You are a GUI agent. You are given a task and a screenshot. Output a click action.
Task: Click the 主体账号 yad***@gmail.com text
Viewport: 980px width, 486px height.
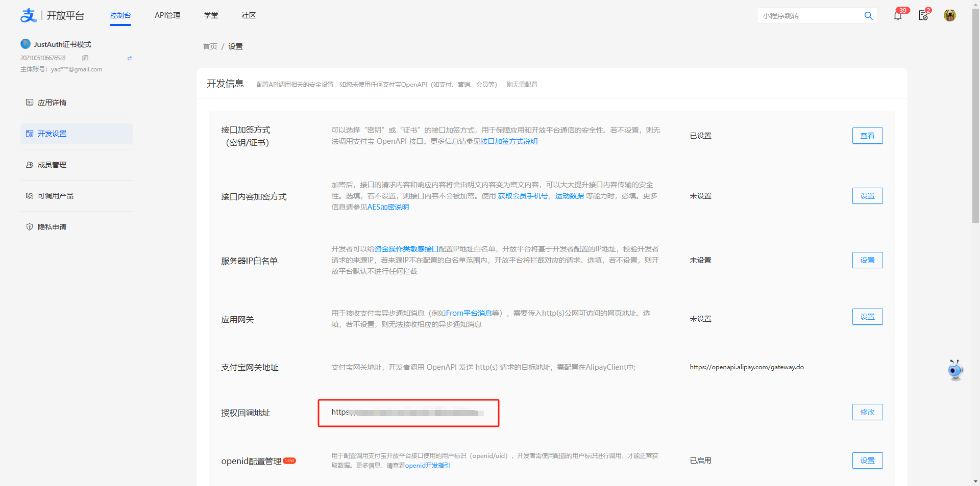coord(61,69)
